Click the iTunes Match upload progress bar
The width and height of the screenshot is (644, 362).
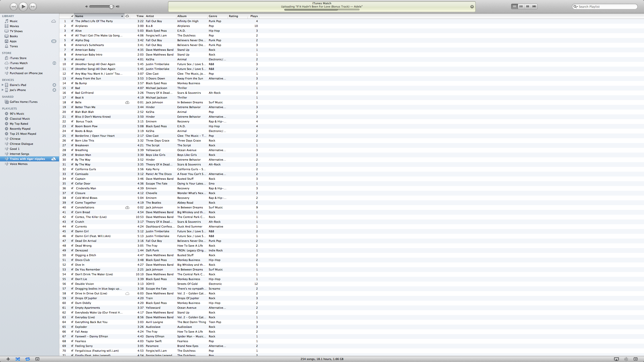click(x=322, y=10)
